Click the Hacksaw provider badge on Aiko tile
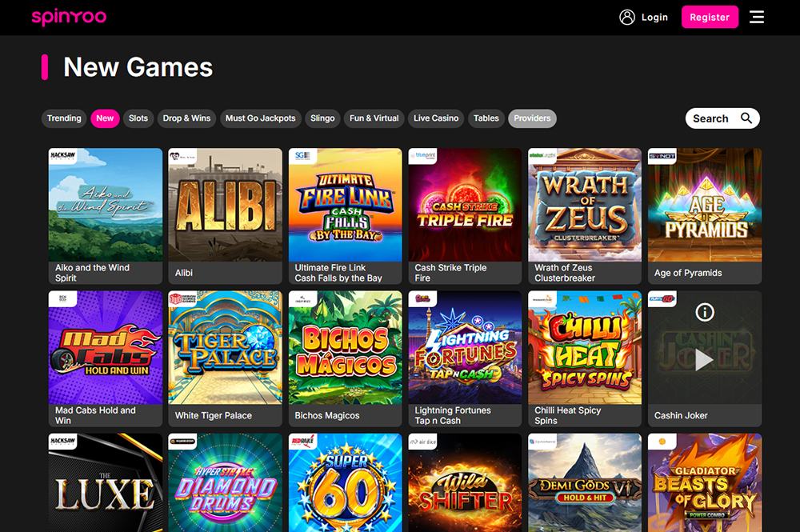The width and height of the screenshot is (800, 532). coord(62,156)
